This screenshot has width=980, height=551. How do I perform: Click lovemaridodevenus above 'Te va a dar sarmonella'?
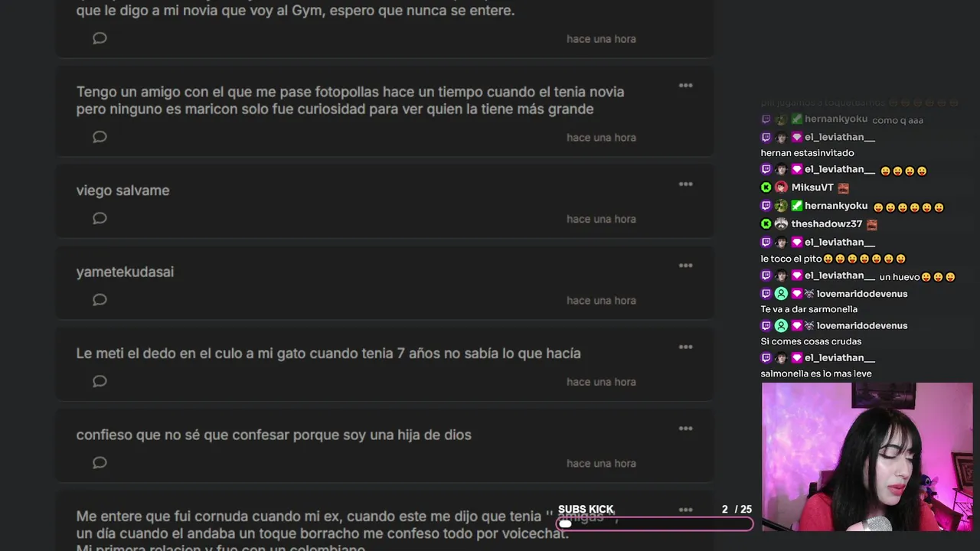coord(862,294)
